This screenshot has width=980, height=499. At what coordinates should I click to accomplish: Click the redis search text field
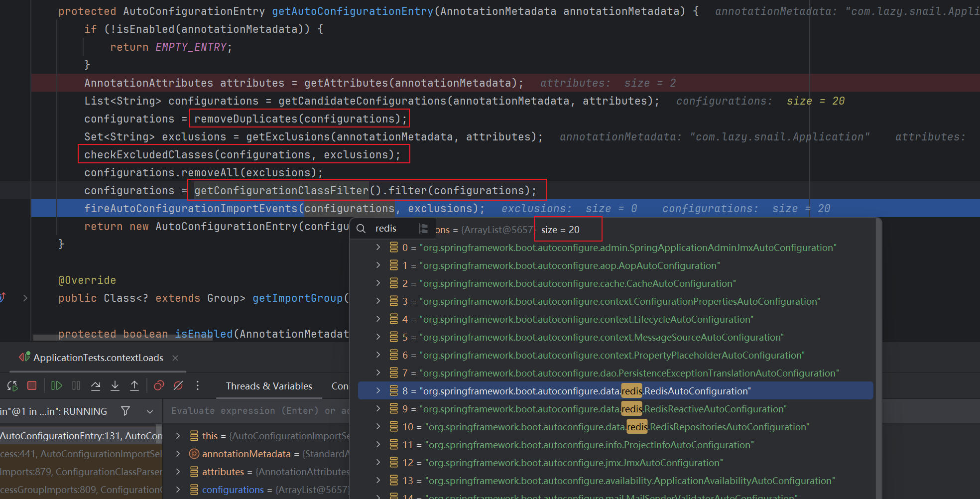click(386, 229)
